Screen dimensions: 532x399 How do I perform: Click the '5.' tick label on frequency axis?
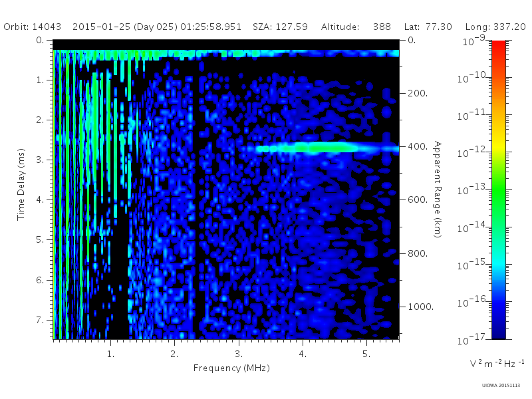tap(366, 354)
